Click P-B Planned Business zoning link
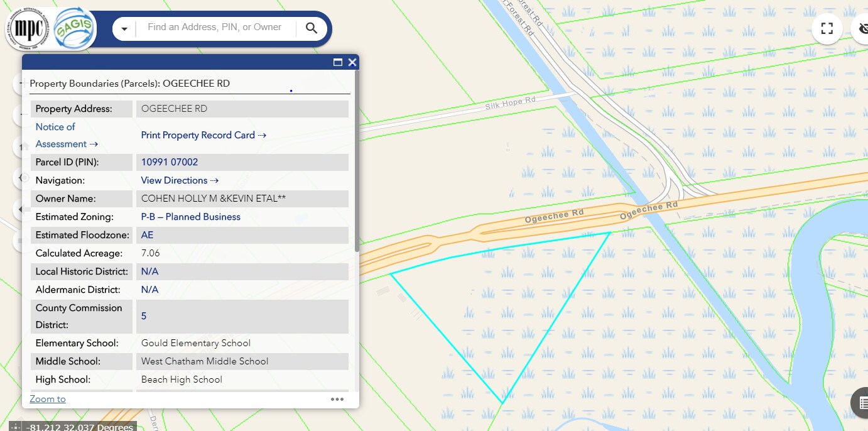Image resolution: width=868 pixels, height=431 pixels. 190,217
